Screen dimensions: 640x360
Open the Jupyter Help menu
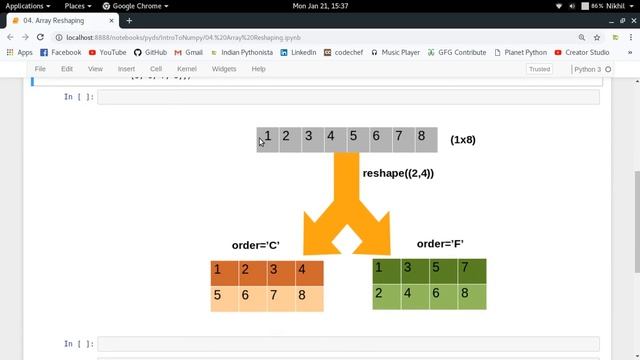click(258, 69)
